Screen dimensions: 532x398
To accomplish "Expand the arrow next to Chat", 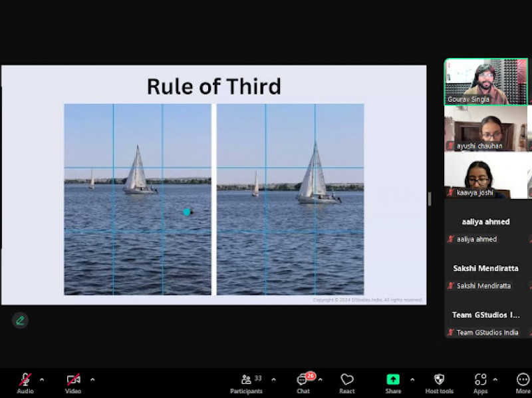I will point(320,379).
